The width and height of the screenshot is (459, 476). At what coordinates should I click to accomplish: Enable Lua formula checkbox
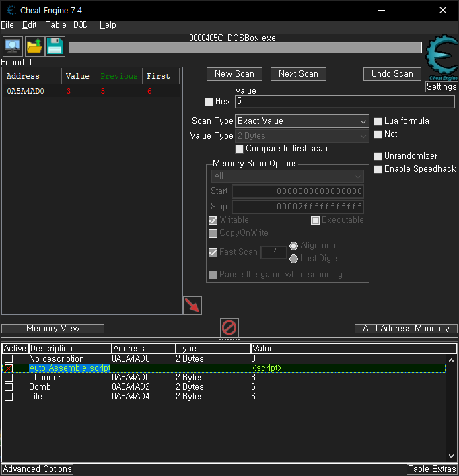point(378,121)
